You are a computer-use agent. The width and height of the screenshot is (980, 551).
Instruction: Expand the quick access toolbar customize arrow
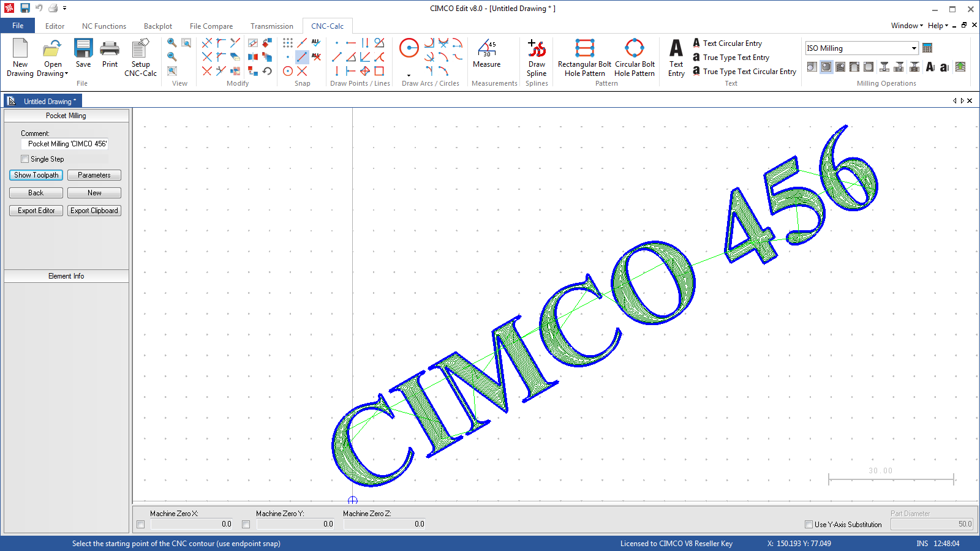pyautogui.click(x=64, y=9)
